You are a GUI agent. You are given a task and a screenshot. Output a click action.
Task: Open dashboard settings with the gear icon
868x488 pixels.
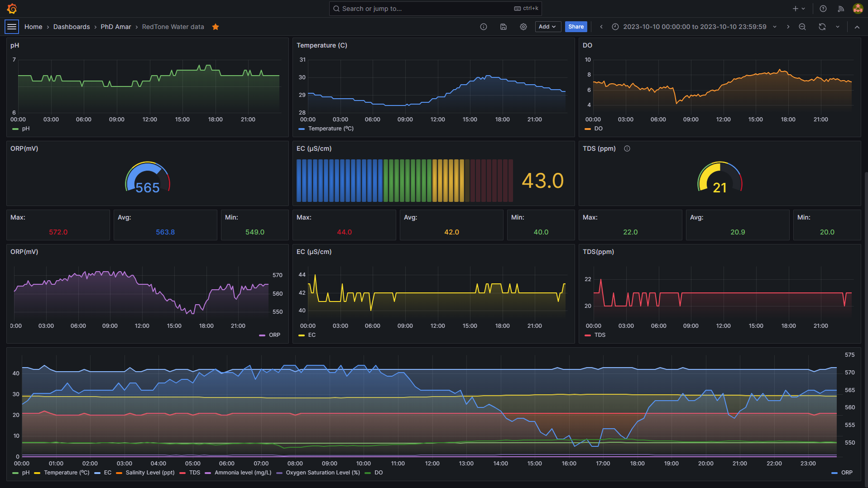(x=523, y=27)
